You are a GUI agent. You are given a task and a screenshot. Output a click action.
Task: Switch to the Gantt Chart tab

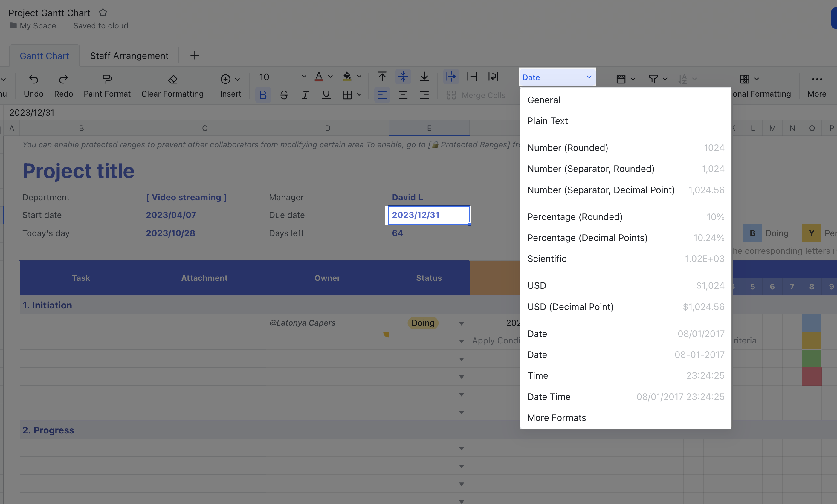pos(44,56)
